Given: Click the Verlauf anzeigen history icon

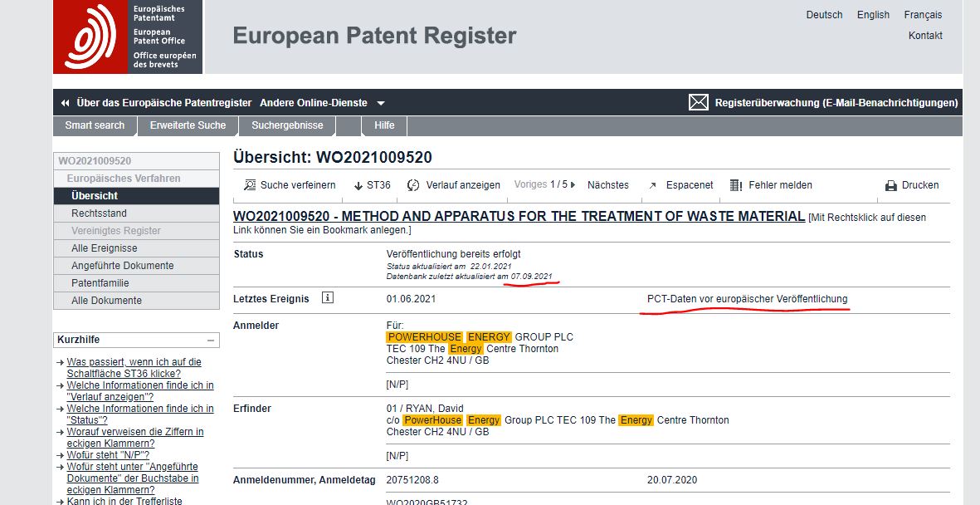Looking at the screenshot, I should [x=413, y=185].
